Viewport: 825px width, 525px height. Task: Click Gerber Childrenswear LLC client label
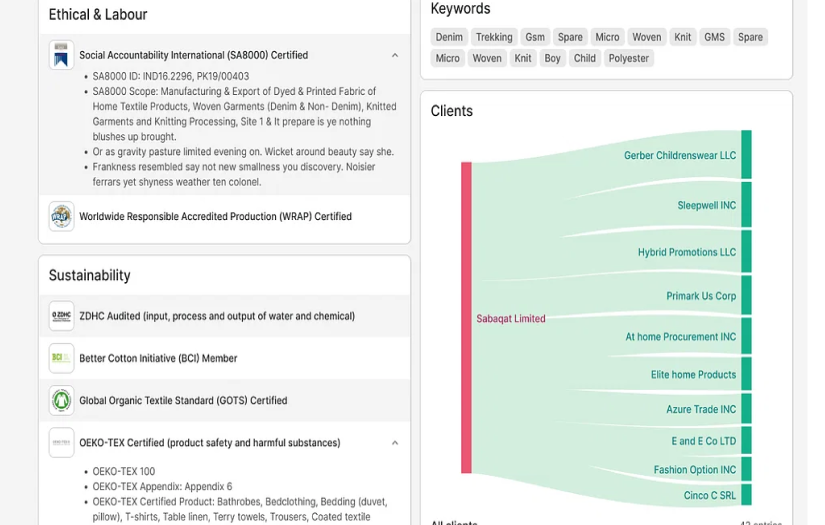[680, 155]
